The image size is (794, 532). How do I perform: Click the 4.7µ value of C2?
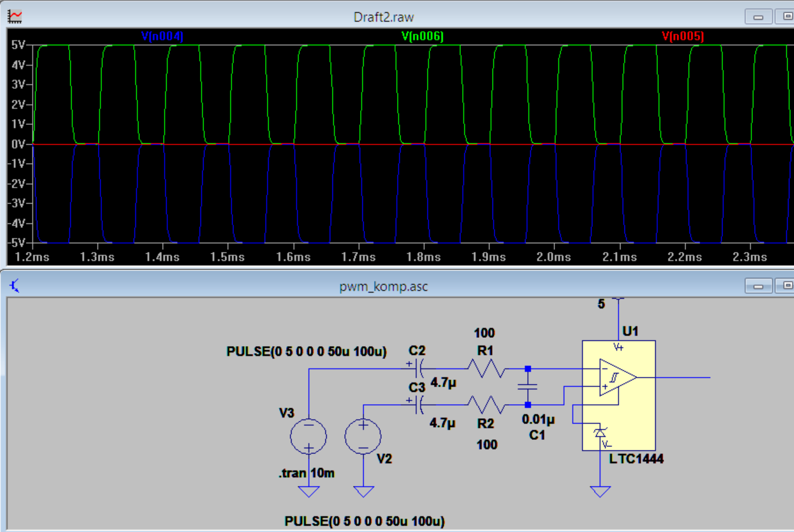443,382
